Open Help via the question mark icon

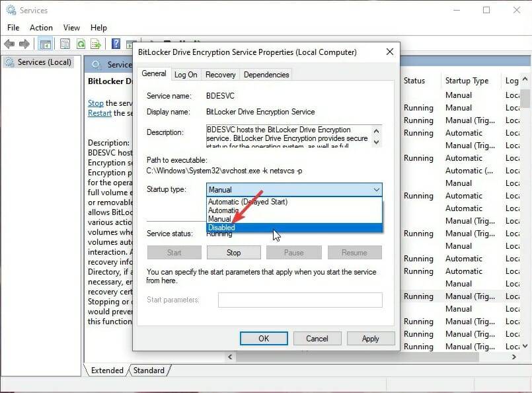pos(116,44)
